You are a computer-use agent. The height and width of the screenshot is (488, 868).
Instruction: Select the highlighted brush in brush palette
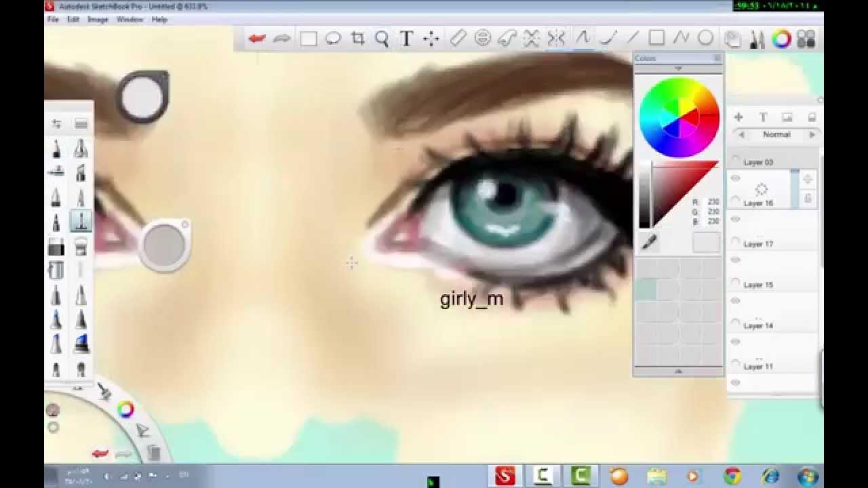click(x=81, y=222)
